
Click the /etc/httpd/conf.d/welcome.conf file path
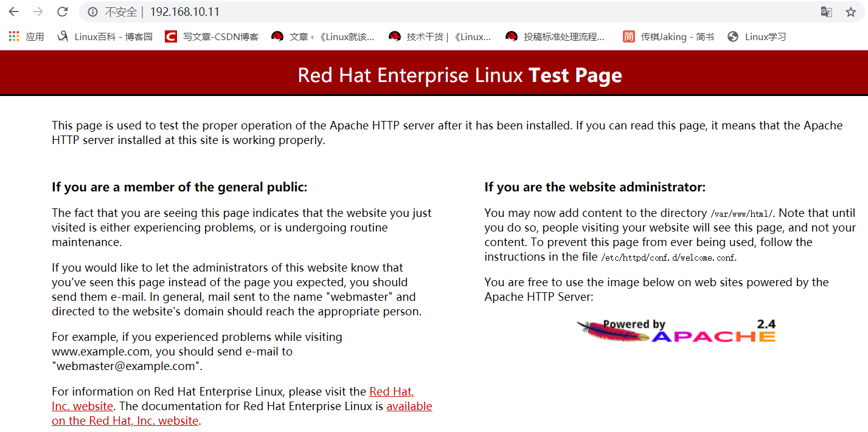click(668, 258)
